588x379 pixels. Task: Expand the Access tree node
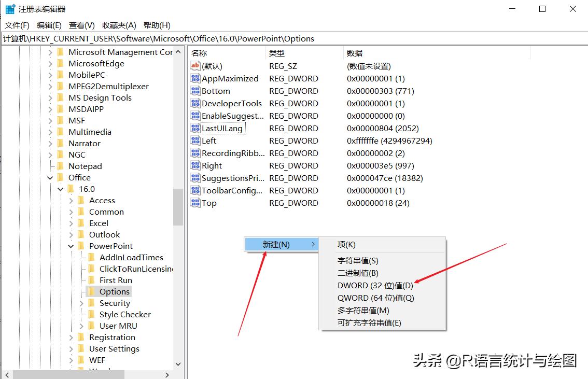71,201
